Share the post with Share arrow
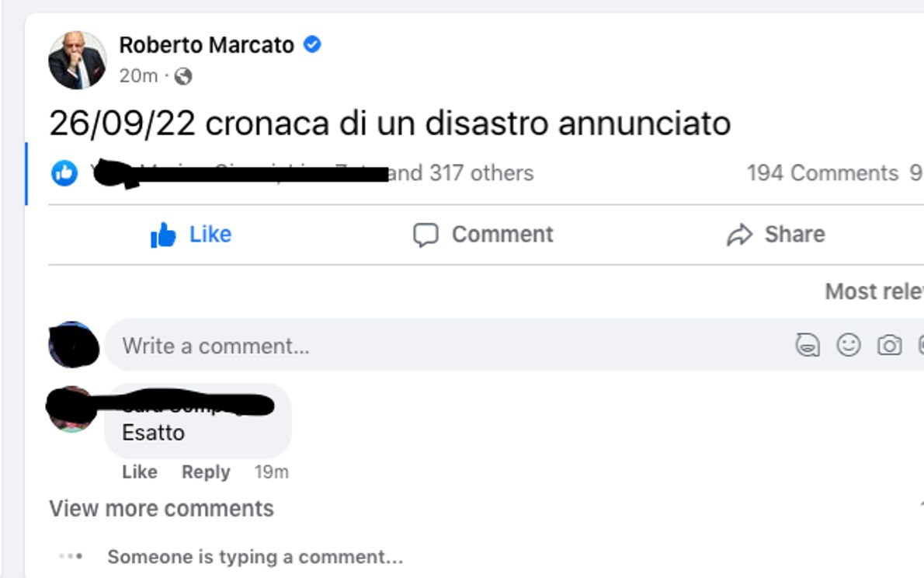 click(x=775, y=235)
